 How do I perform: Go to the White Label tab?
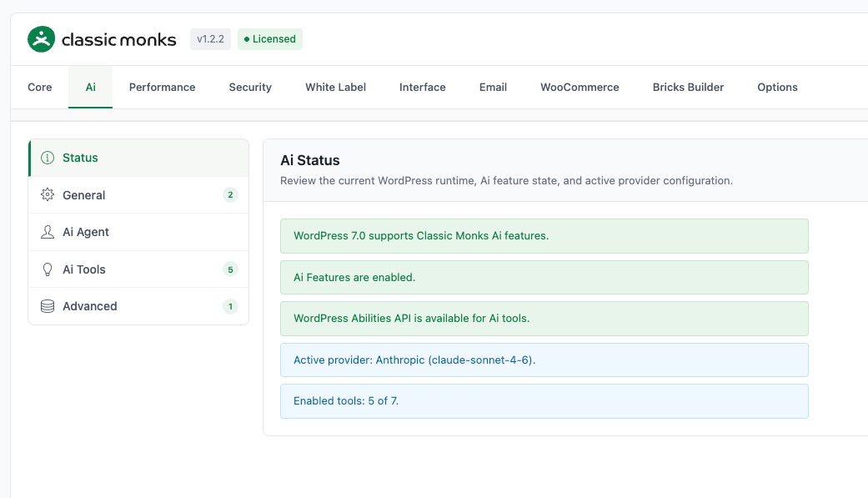coord(335,87)
